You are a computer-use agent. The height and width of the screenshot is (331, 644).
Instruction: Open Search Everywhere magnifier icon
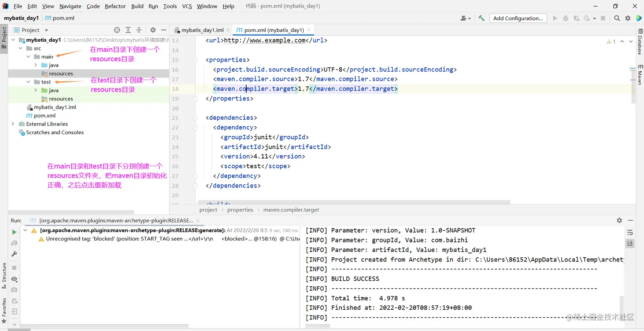(617, 18)
